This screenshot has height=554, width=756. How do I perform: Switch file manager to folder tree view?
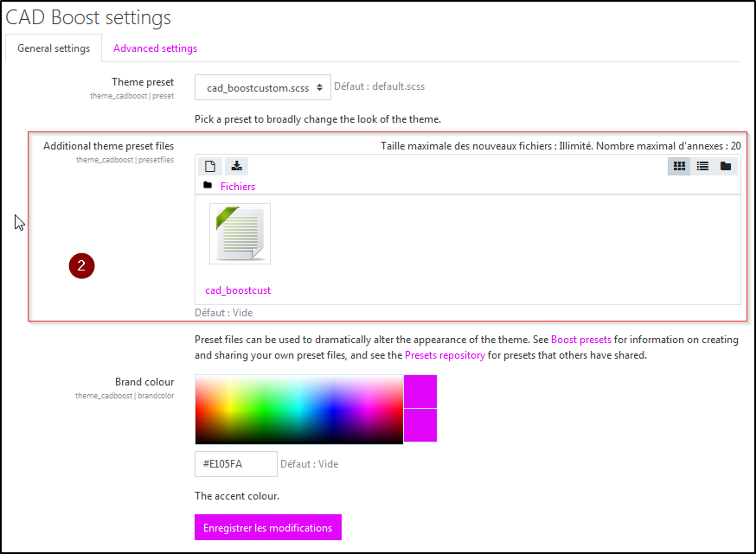click(726, 166)
